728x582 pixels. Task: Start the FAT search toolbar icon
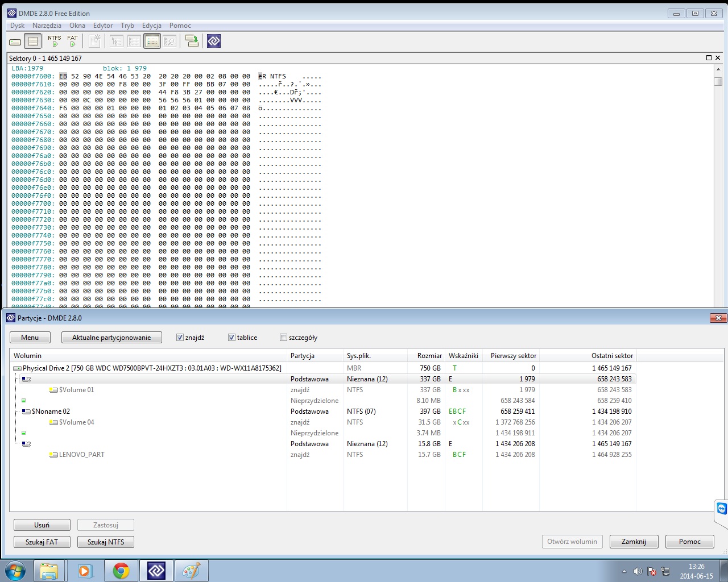coord(72,41)
